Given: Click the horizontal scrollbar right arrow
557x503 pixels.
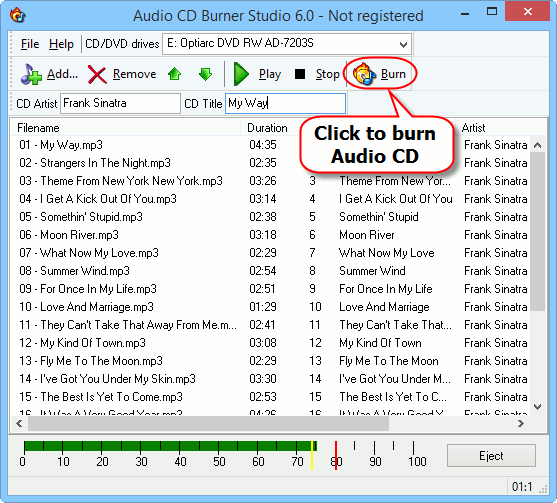Looking at the screenshot, I should (x=521, y=423).
